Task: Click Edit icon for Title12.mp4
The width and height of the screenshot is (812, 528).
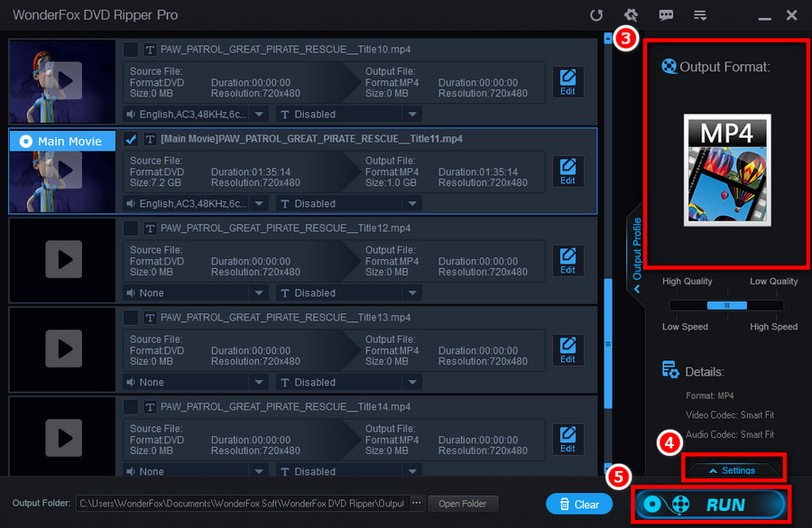Action: point(567,261)
